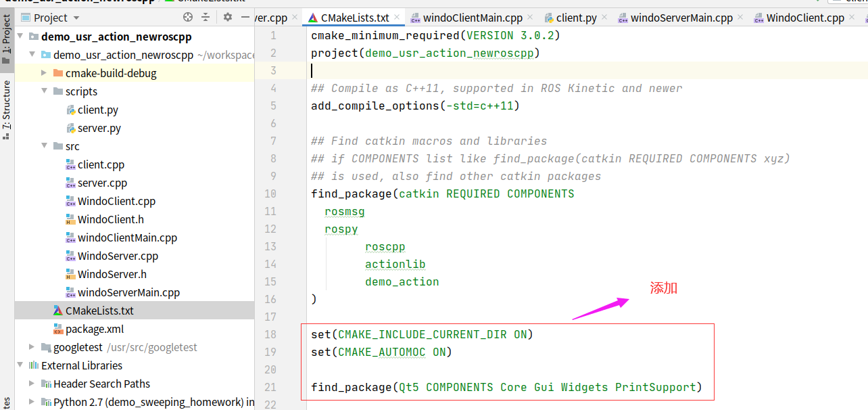The width and height of the screenshot is (868, 410).
Task: Click line number 10 in the editor gutter
Action: [x=270, y=193]
